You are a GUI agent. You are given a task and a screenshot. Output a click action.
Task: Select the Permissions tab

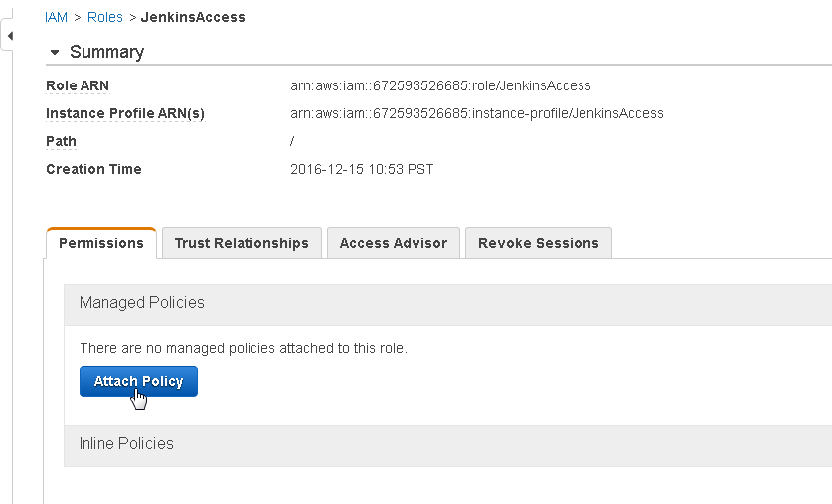[x=101, y=243]
